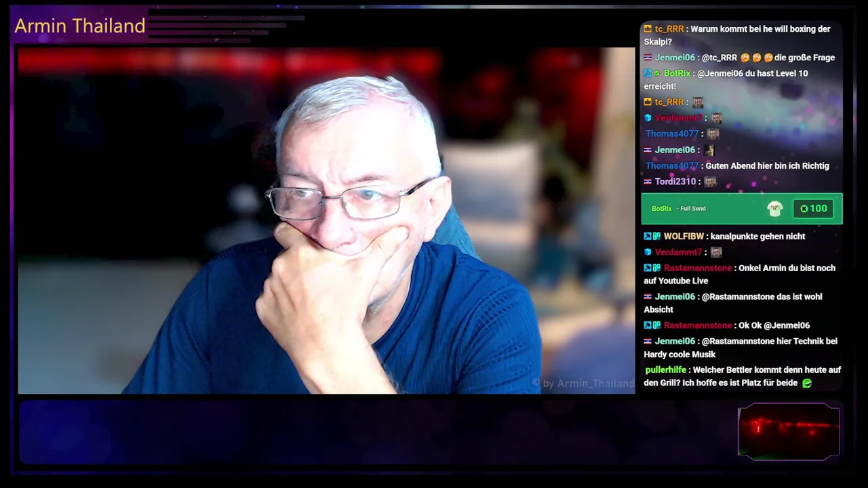Open BotRix name in the green Full Send banner
This screenshot has width=868, height=488.
pos(662,209)
